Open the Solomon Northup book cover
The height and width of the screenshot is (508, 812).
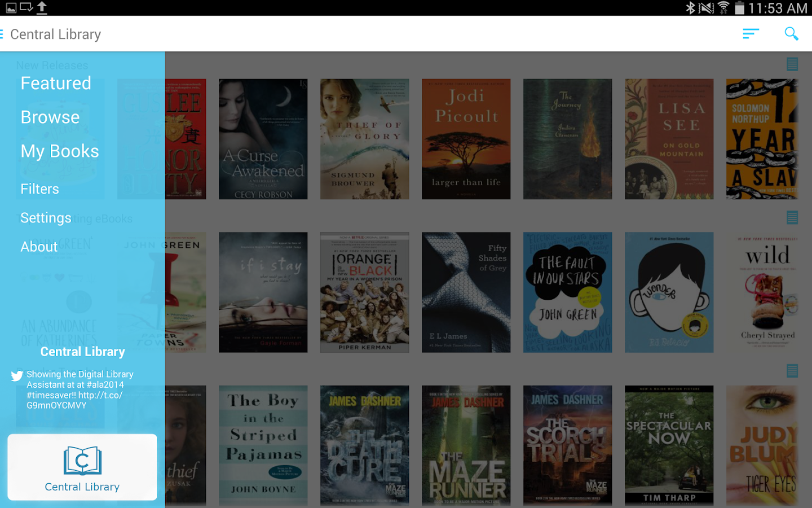pos(762,139)
